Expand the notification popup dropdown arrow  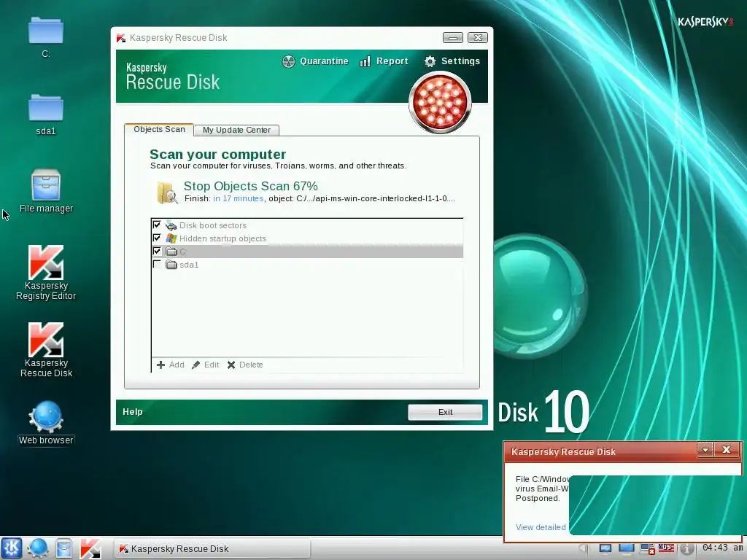tap(705, 449)
